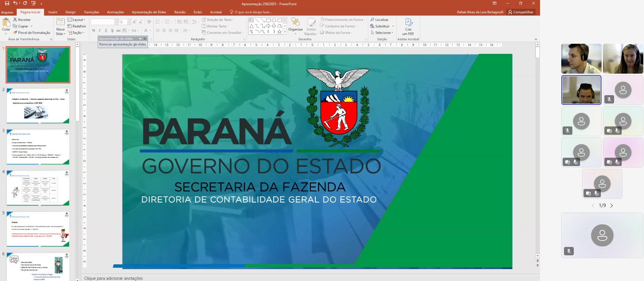Clear all formatting with the eraser icon

(x=149, y=22)
